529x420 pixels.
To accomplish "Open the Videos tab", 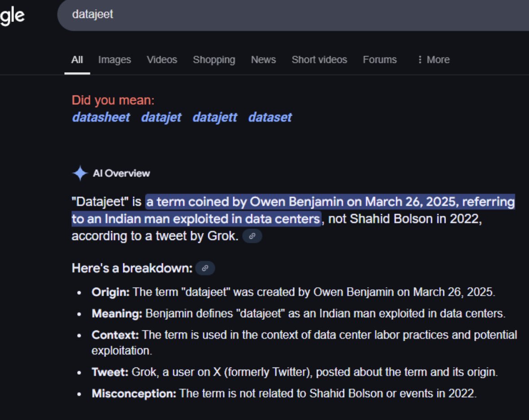I will (162, 60).
